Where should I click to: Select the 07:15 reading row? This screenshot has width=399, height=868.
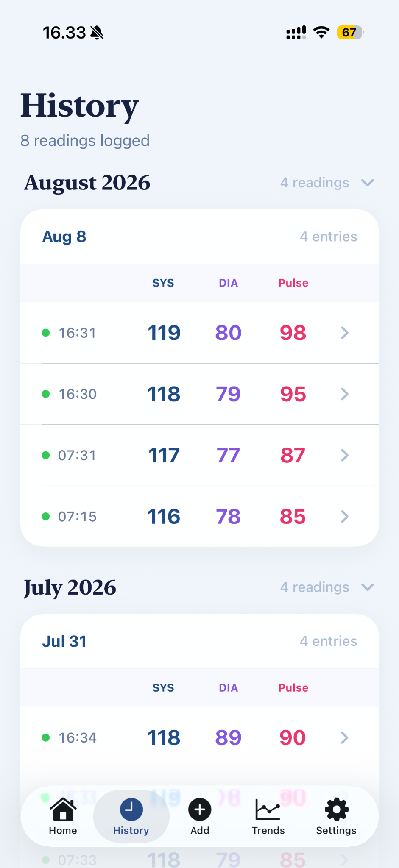200,517
